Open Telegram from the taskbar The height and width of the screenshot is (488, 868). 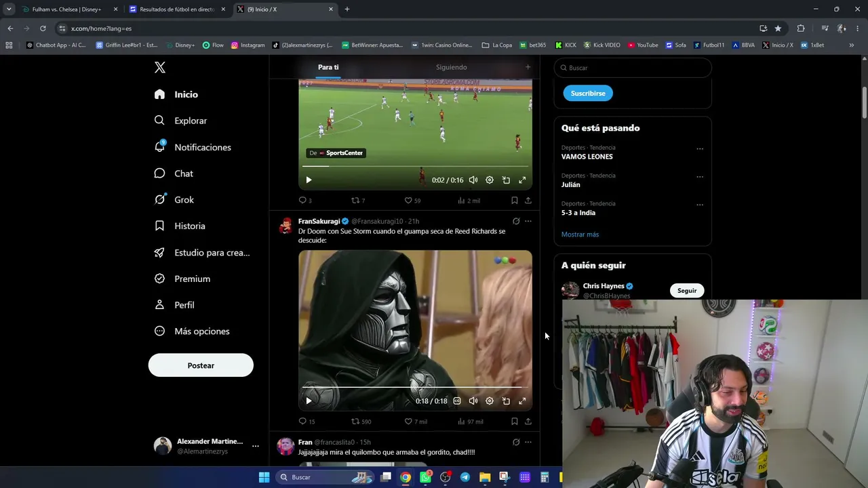[x=465, y=477]
